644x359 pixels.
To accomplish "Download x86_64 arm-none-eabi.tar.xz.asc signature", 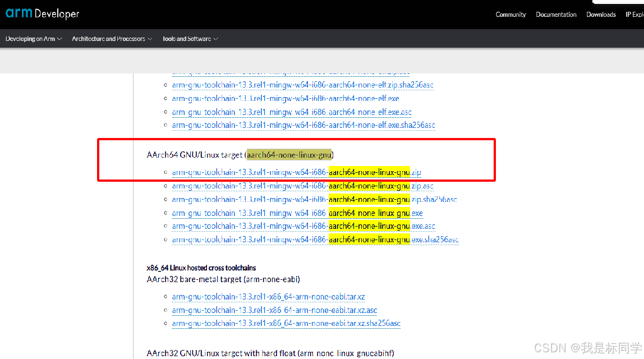I will click(274, 310).
